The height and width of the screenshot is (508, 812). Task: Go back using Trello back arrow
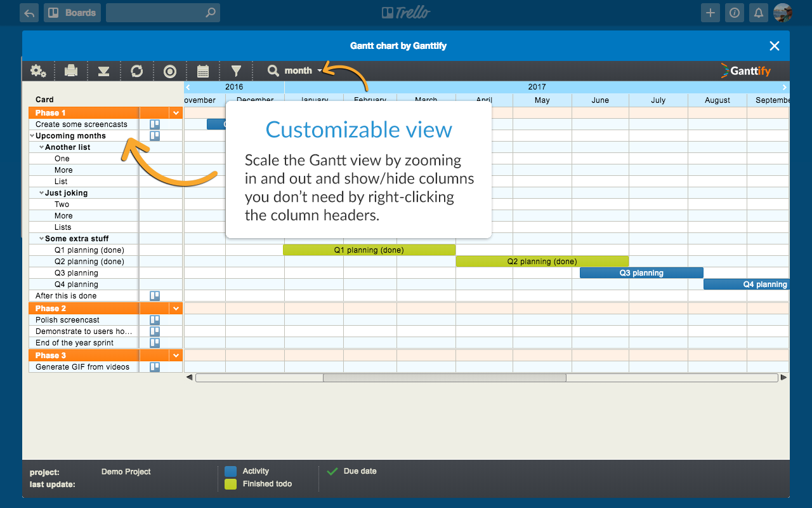[29, 13]
